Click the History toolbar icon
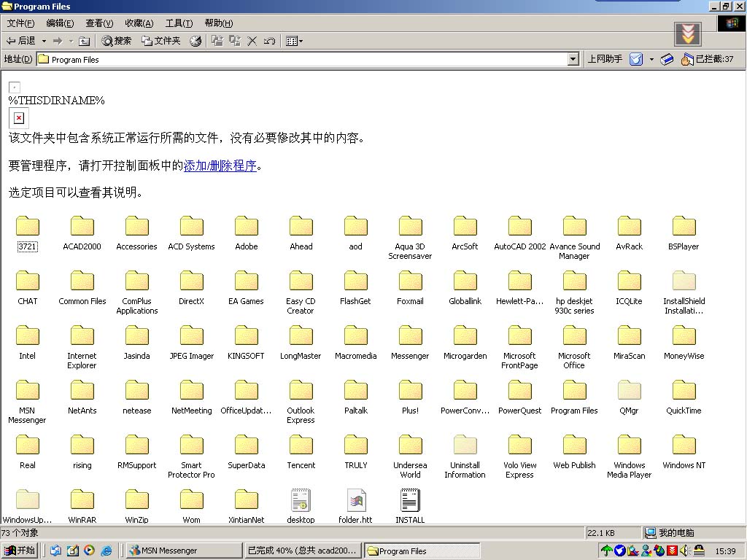 (x=196, y=41)
